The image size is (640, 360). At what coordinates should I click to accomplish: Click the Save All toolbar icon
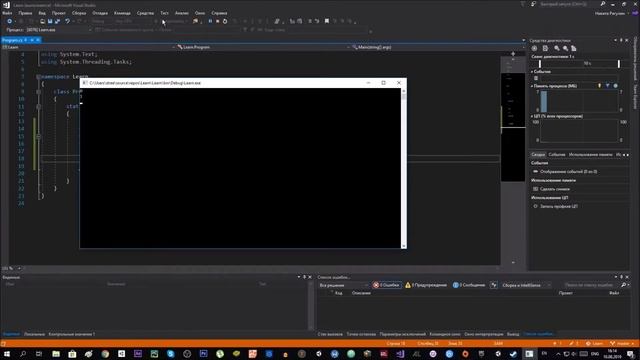point(57,21)
